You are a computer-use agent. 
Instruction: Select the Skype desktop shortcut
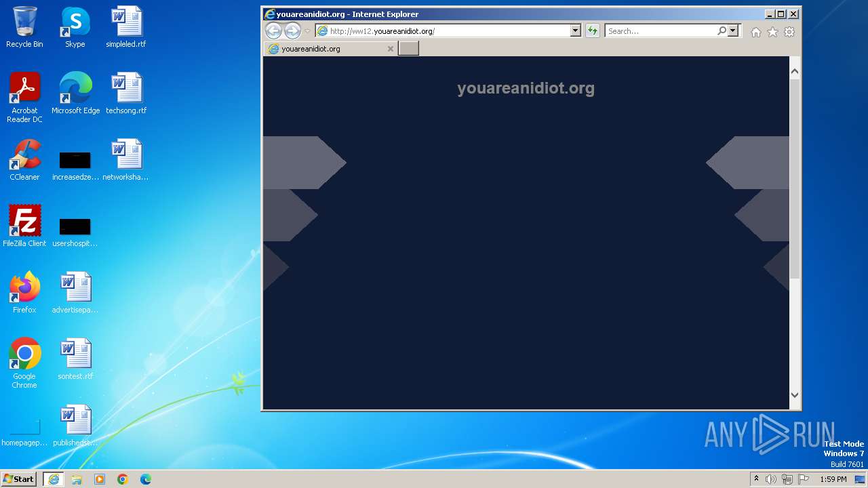point(75,27)
